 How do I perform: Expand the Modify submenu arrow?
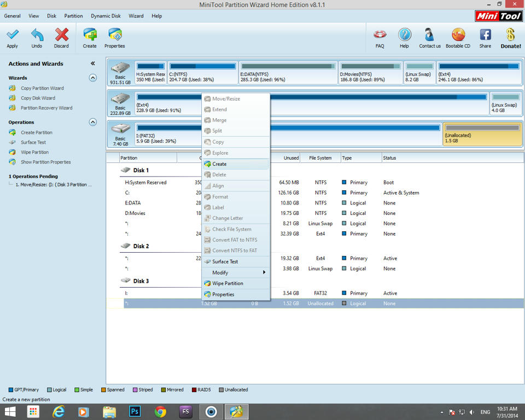pos(264,272)
